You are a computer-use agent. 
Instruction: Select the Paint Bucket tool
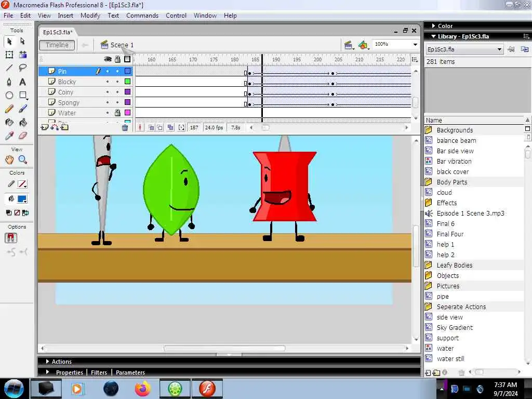pos(22,123)
